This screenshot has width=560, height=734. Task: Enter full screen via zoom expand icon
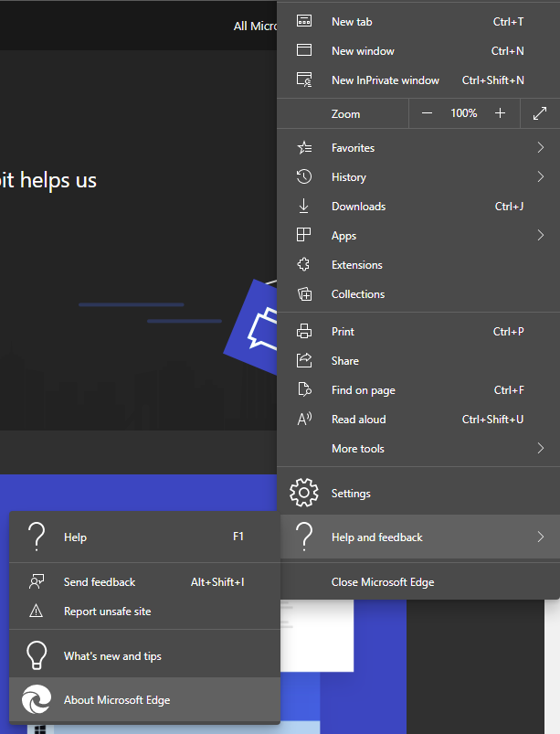[540, 113]
